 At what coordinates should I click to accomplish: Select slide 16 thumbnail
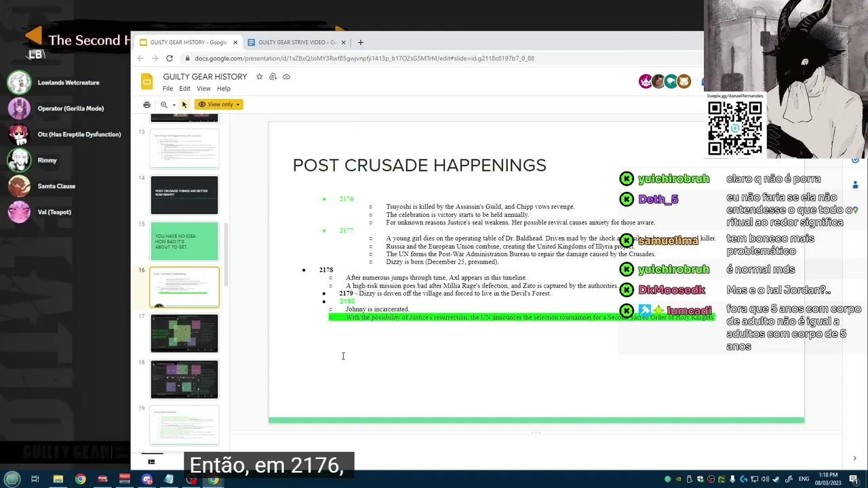pyautogui.click(x=184, y=287)
